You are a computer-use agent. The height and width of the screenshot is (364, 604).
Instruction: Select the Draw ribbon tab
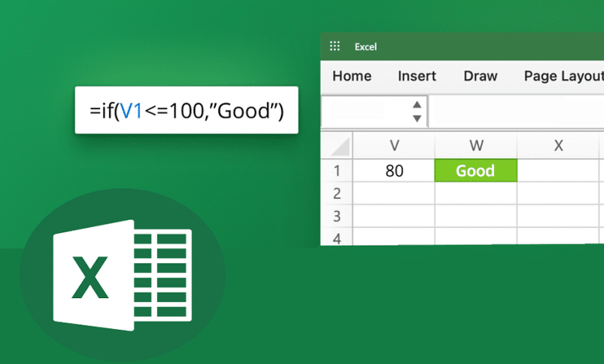point(480,76)
